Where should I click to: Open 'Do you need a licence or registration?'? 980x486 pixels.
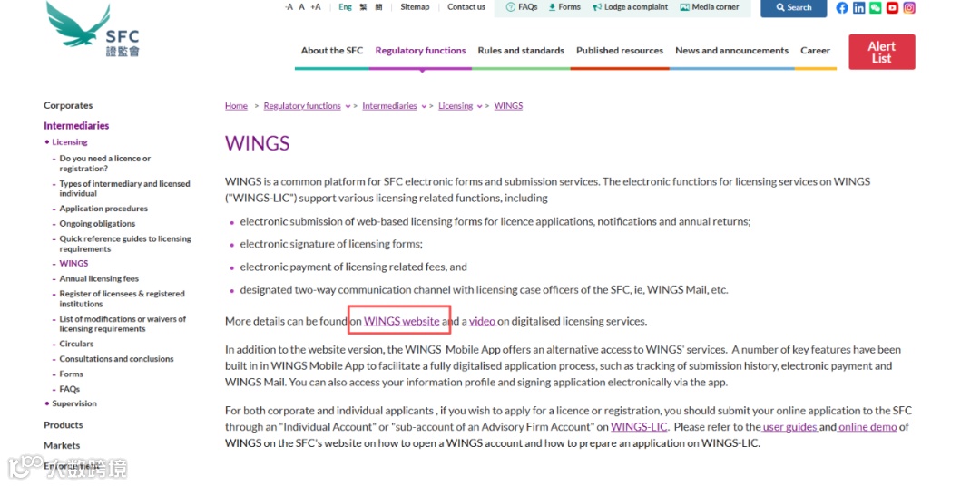[105, 164]
